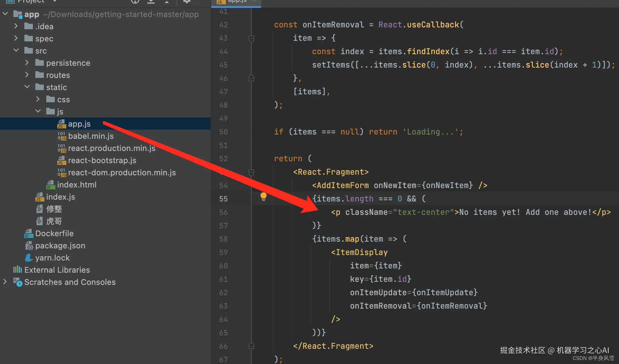Click the .idea folder icon

(29, 26)
